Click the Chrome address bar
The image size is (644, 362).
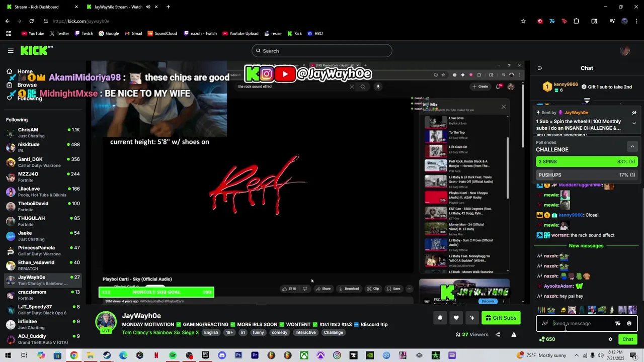(282, 21)
